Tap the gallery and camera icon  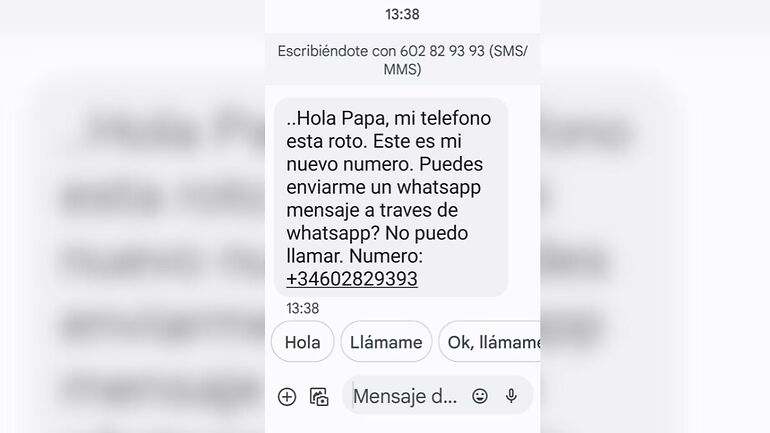[319, 397]
